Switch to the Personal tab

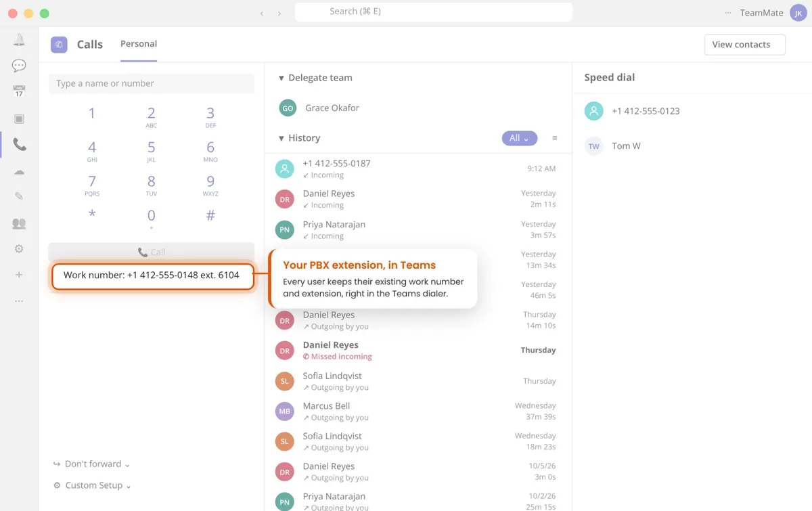[x=139, y=44]
